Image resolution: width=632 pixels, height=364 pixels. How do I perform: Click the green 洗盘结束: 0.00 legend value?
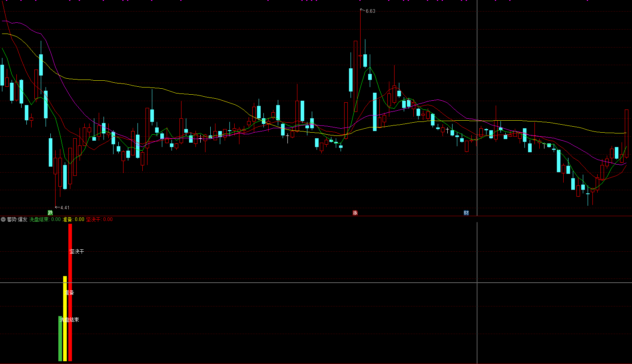(45, 219)
